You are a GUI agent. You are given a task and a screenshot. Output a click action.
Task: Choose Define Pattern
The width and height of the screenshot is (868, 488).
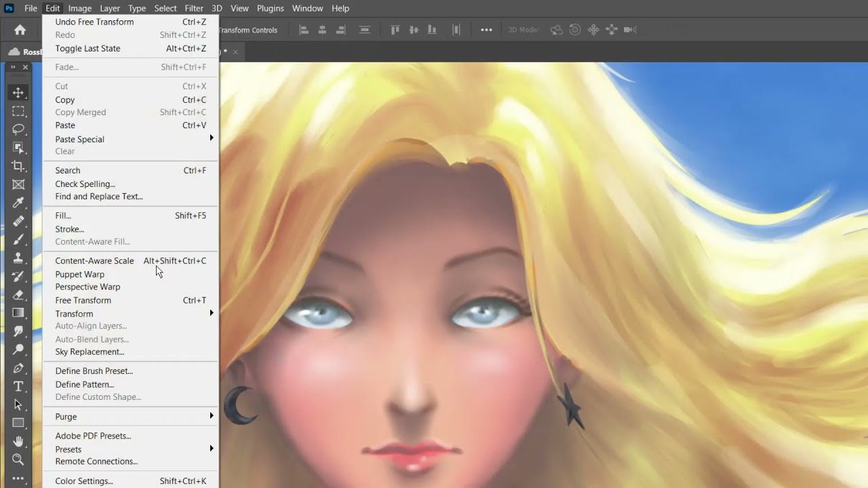[x=131, y=384]
